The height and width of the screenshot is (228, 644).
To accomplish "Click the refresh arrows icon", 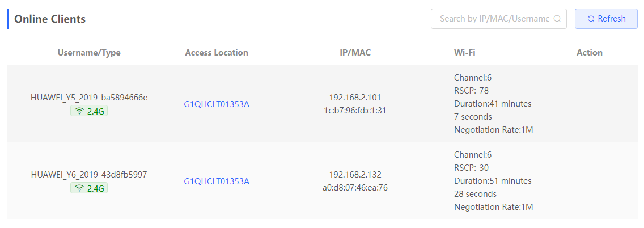I will pos(591,19).
